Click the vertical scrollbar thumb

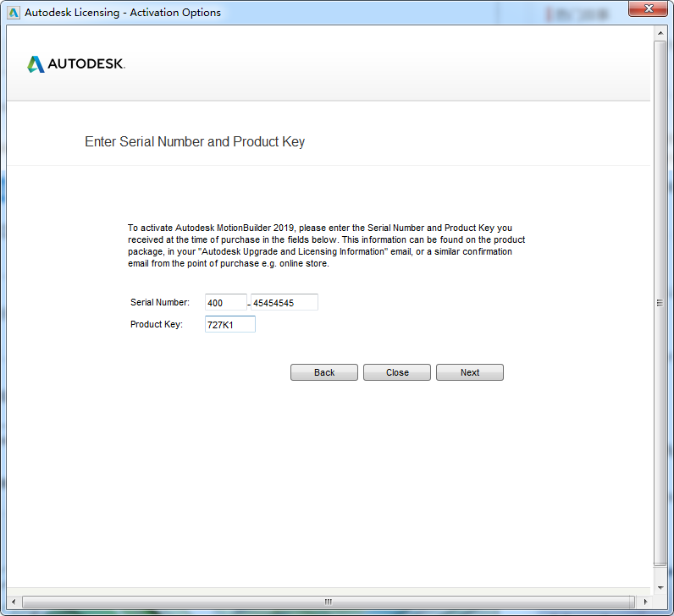click(660, 302)
